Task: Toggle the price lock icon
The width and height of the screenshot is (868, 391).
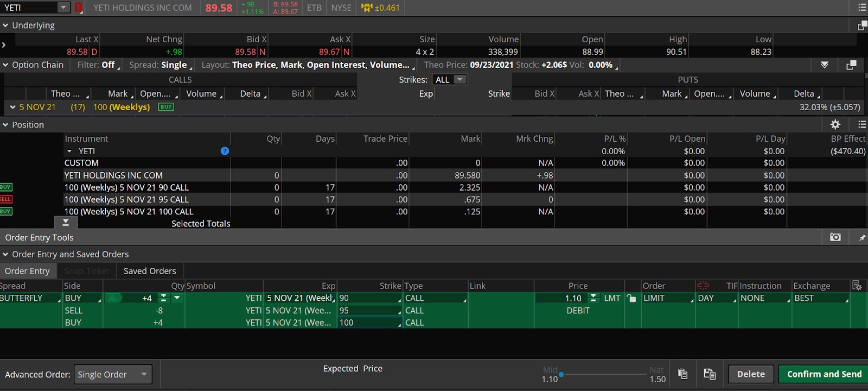Action: coord(631,298)
